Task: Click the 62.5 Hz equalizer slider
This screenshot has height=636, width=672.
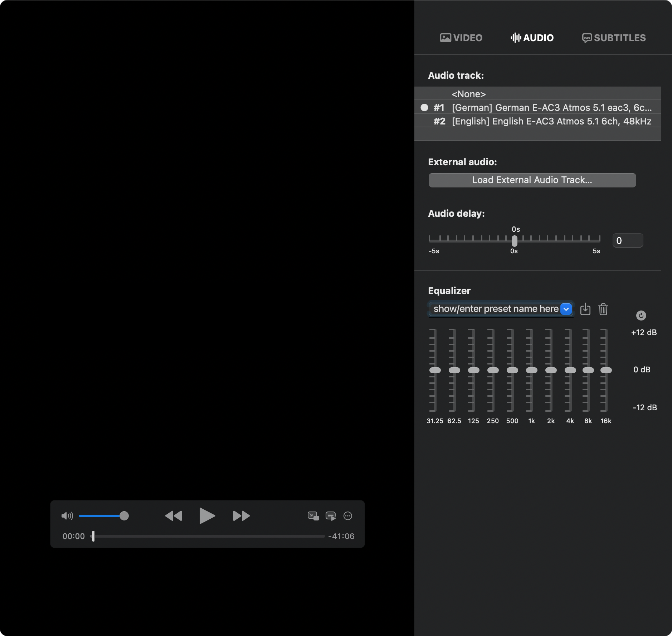Action: tap(454, 370)
